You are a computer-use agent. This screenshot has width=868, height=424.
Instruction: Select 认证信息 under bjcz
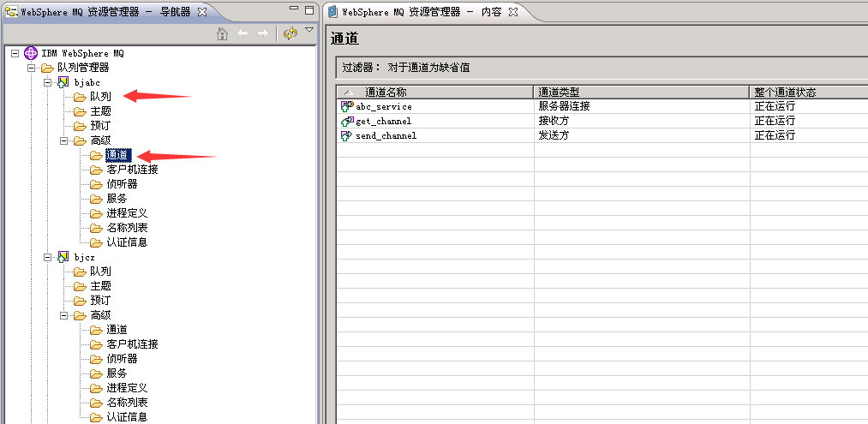click(127, 417)
